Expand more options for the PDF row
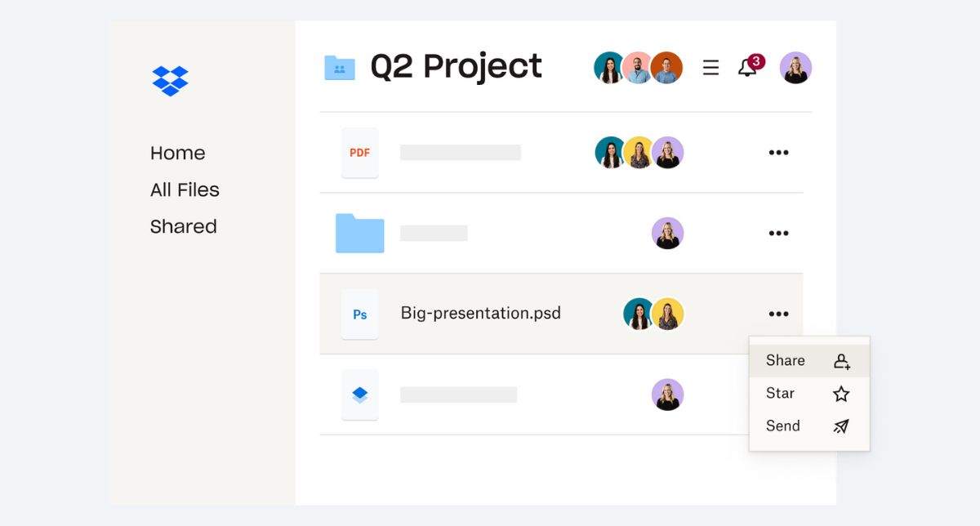980x526 pixels. point(778,153)
